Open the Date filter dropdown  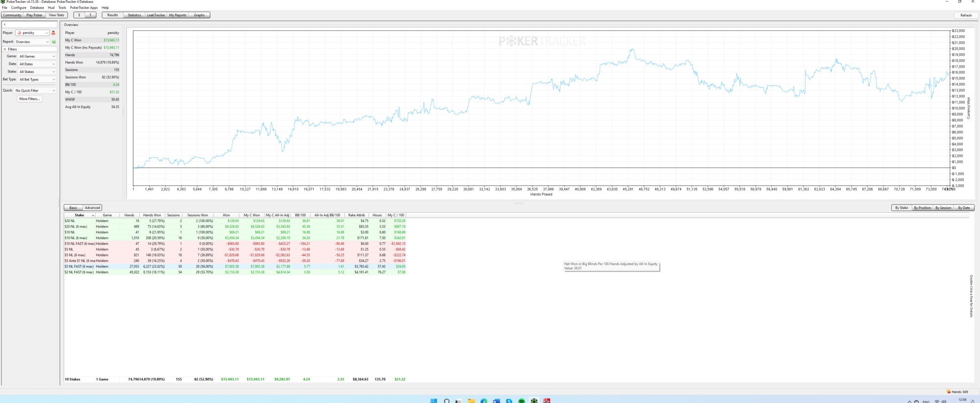(x=37, y=64)
